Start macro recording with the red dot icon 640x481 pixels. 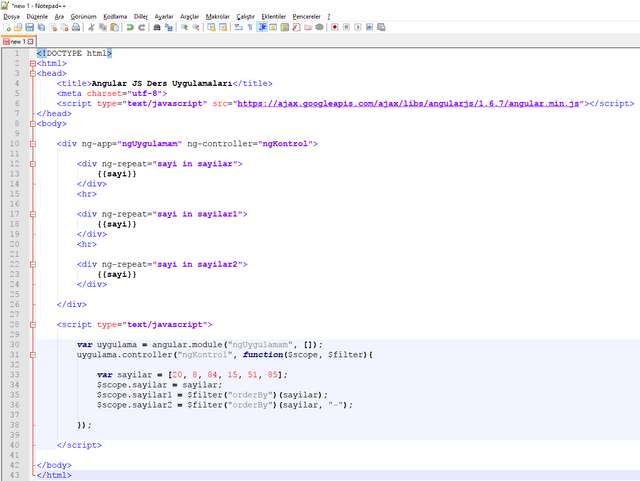pos(335,27)
